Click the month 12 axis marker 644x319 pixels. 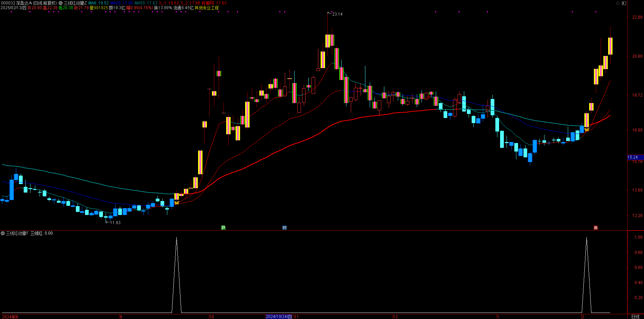[x=395, y=317]
